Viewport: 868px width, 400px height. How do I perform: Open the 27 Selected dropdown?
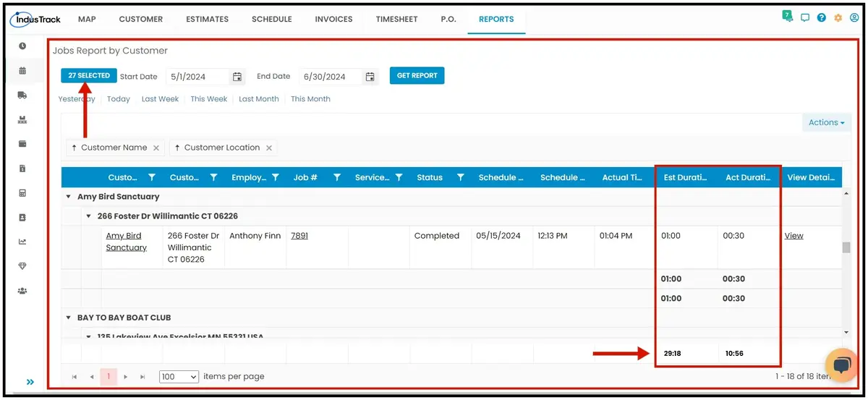[x=89, y=76]
